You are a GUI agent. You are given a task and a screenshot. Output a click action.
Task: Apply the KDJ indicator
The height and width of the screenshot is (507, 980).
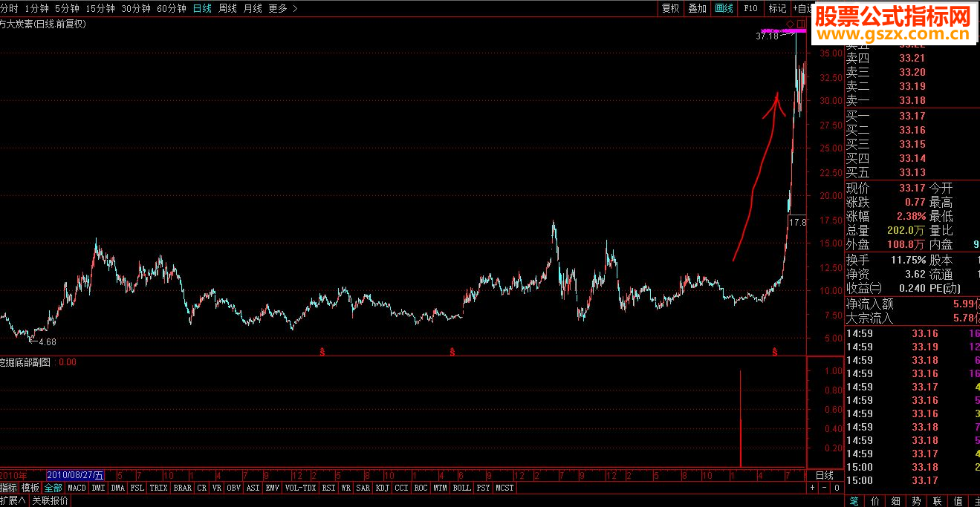[x=382, y=488]
